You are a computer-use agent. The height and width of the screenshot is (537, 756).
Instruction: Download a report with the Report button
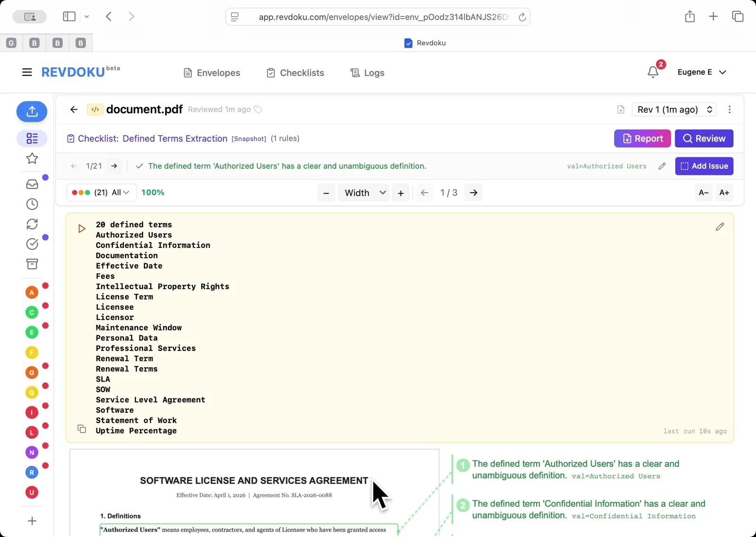tap(642, 139)
